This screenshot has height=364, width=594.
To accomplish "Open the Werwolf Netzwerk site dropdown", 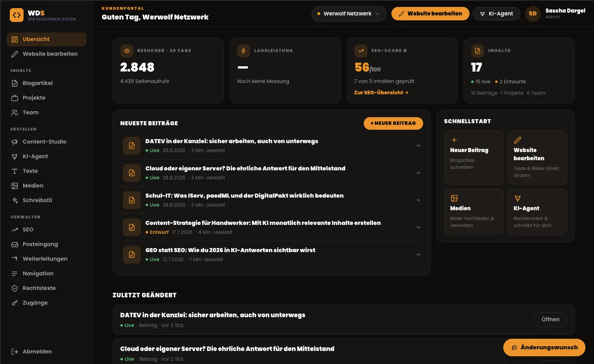I will coord(349,14).
